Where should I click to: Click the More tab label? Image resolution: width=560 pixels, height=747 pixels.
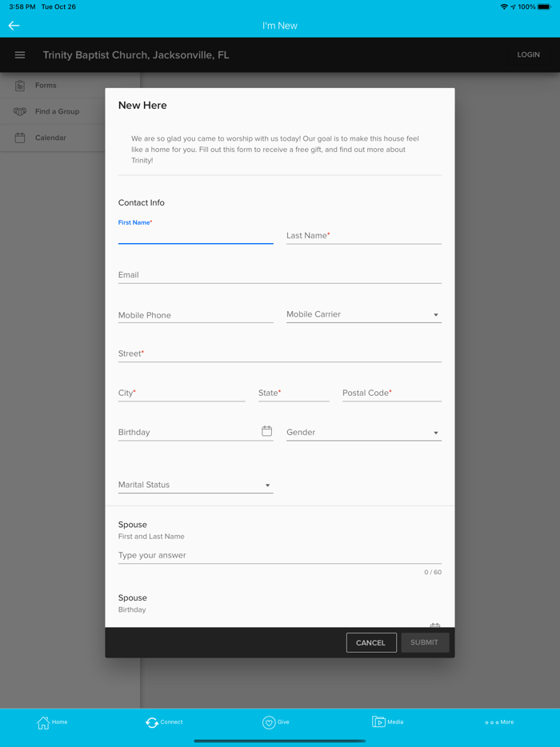[507, 721]
